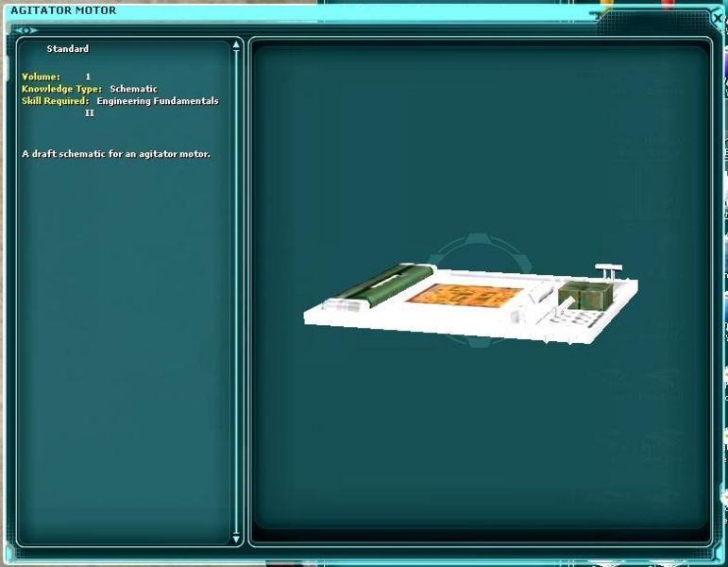Click the Schematic value text
This screenshot has width=728, height=567.
pos(133,89)
